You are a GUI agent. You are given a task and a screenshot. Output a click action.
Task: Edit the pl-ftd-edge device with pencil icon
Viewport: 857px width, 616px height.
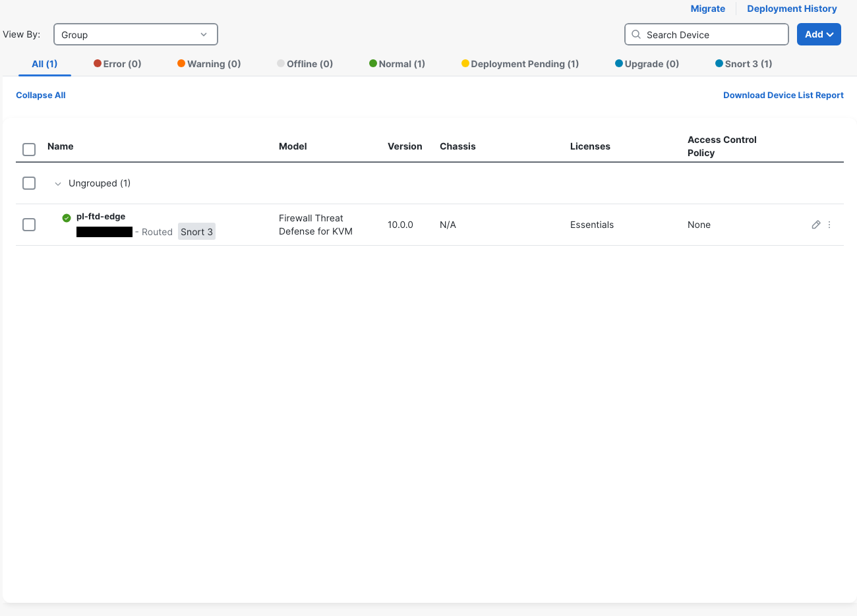[x=816, y=225]
